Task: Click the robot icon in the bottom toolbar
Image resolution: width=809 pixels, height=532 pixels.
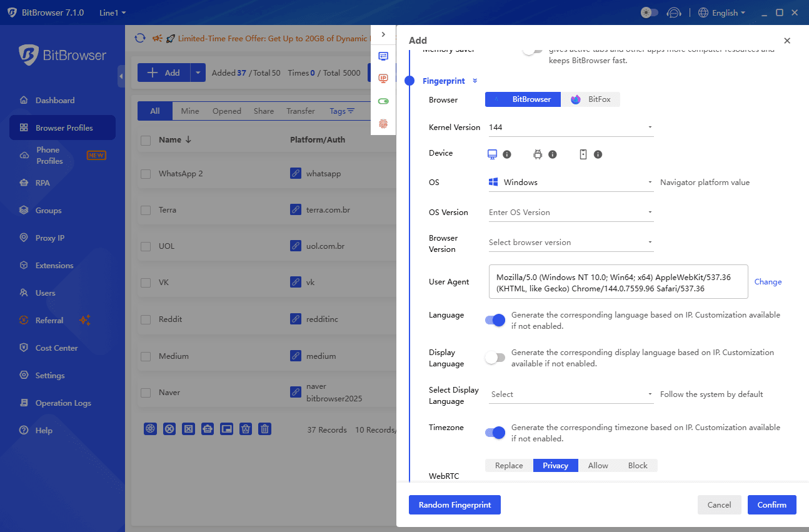Action: coord(207,429)
